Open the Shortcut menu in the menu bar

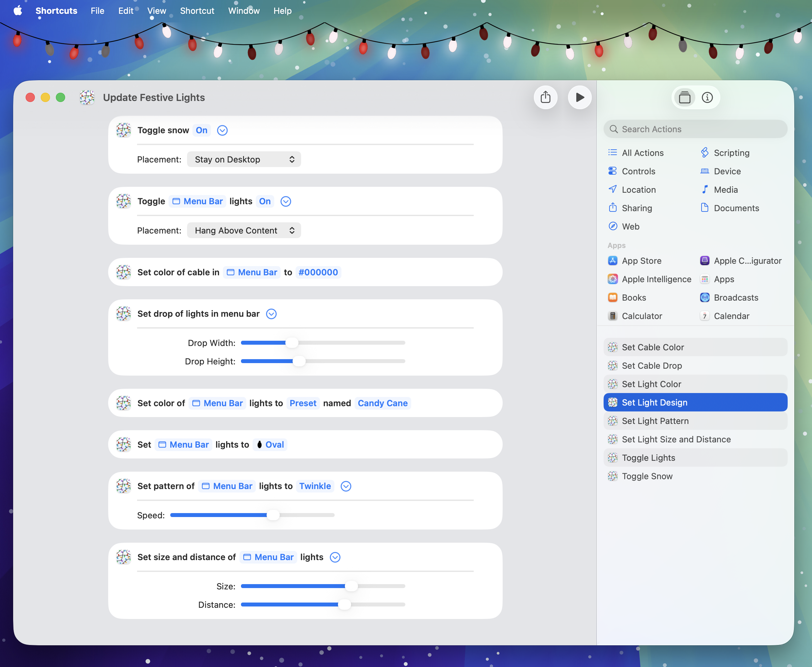click(197, 11)
